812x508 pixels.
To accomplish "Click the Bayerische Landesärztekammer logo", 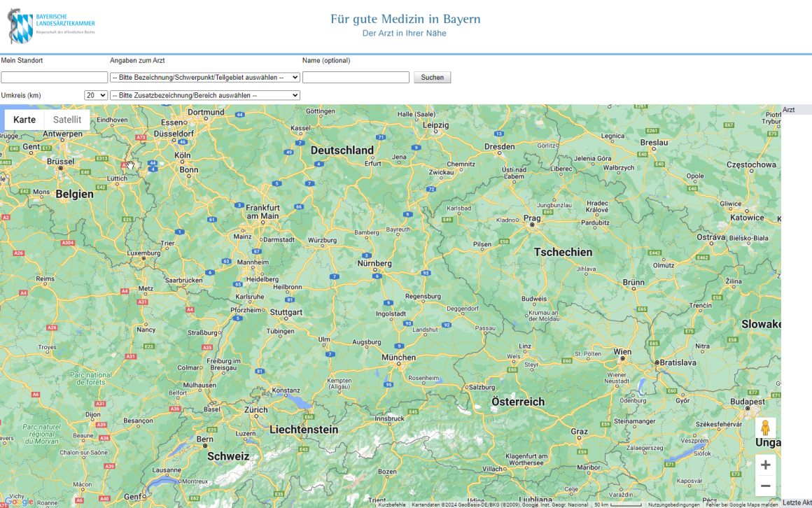I will [52, 26].
